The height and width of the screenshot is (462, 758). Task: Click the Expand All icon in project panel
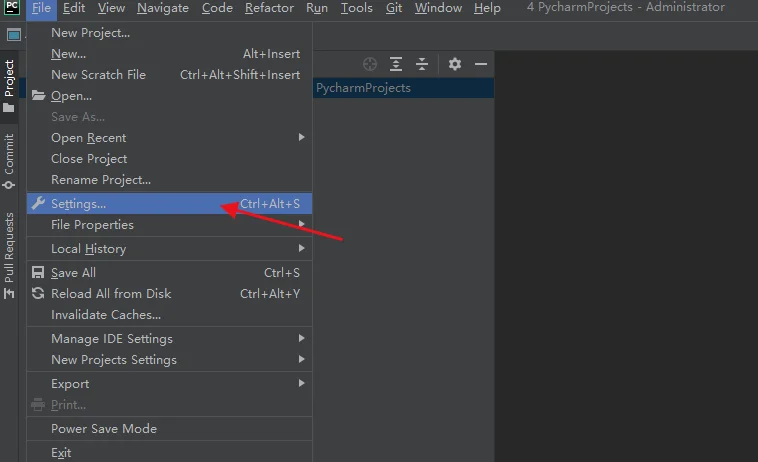coord(396,64)
